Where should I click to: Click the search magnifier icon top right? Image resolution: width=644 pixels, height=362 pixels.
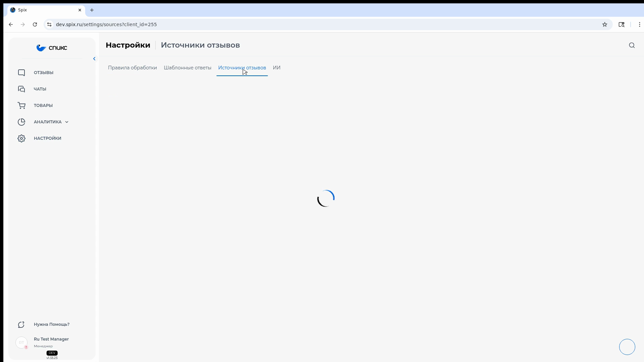pos(632,45)
